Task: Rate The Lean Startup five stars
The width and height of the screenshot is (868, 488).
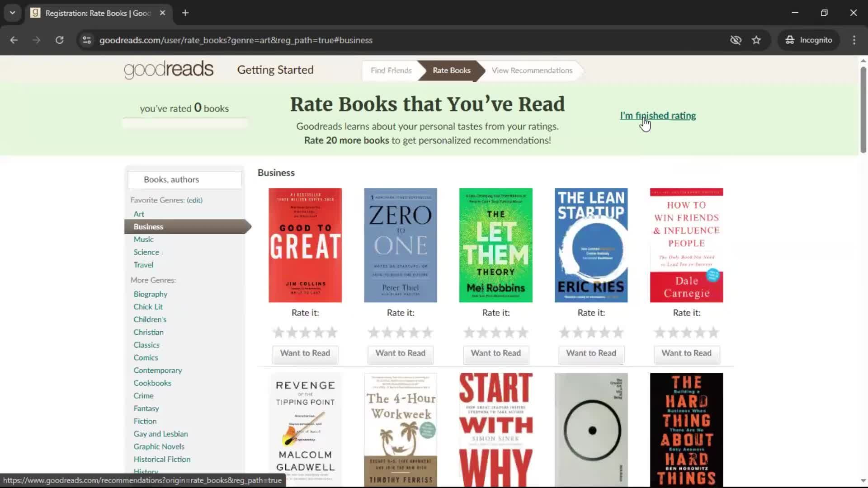Action: pyautogui.click(x=618, y=333)
